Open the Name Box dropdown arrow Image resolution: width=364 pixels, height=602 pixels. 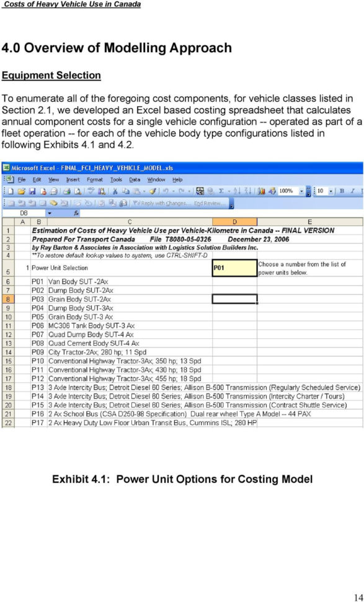click(50, 213)
